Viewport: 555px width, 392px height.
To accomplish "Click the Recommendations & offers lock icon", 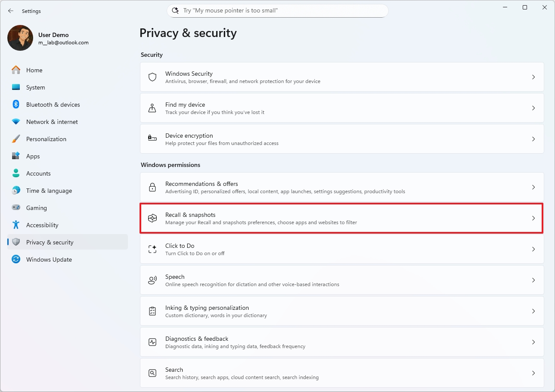I will [152, 187].
